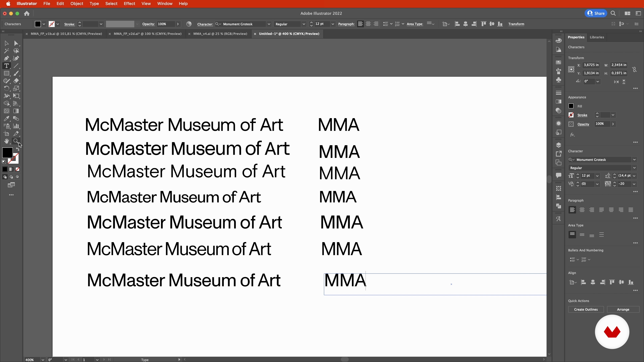
Task: Select the Rectangle tool
Action: click(x=7, y=73)
